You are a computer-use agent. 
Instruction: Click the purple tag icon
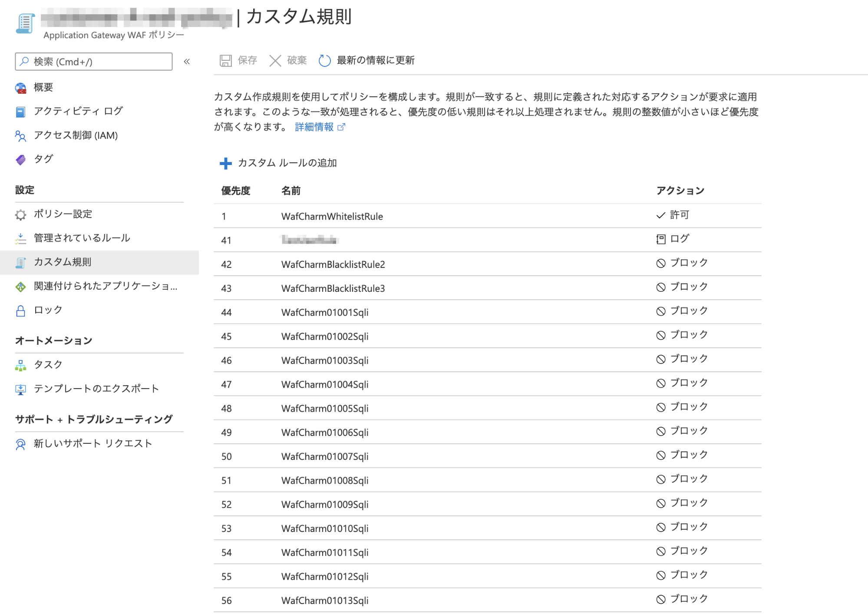[20, 160]
